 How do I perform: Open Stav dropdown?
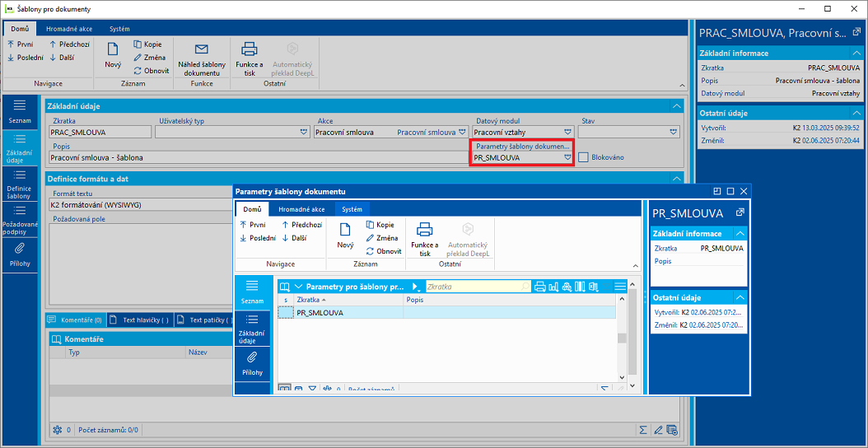673,133
